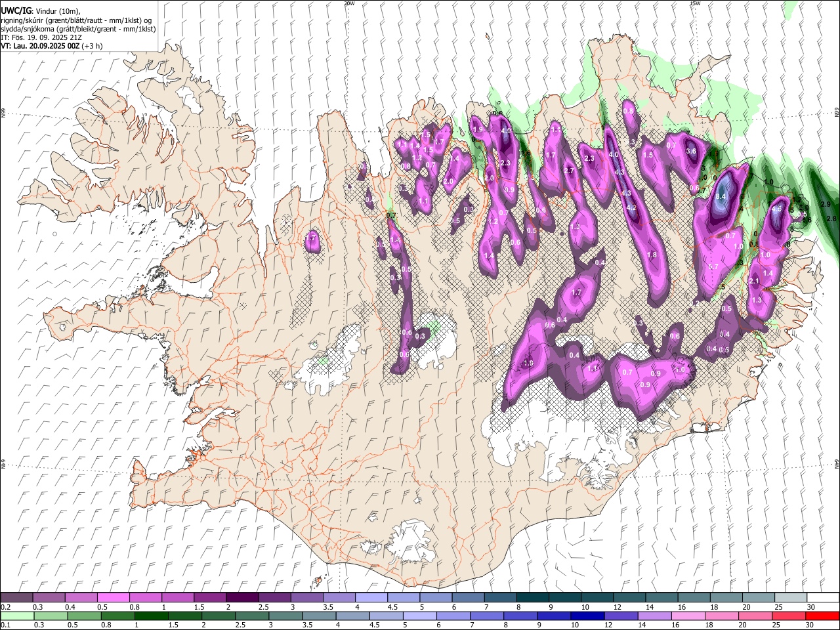
Task: Select the coral red 25–30 rain legend swatch
Action: [787, 616]
